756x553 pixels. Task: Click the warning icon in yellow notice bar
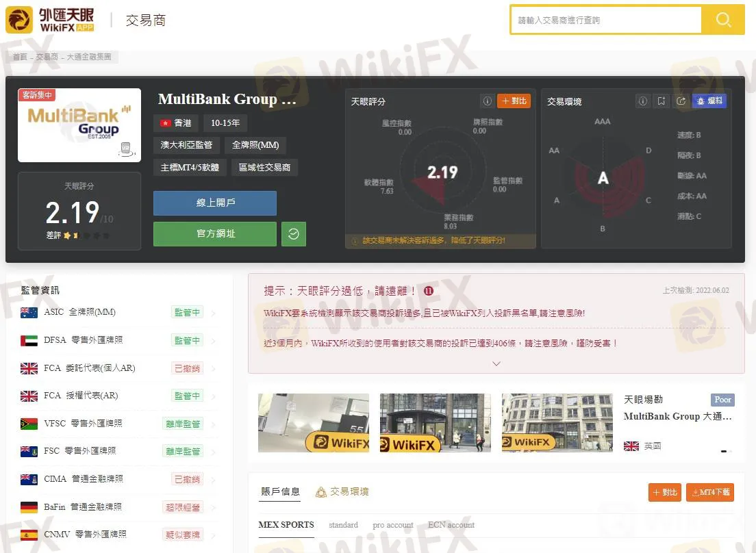tap(355, 241)
